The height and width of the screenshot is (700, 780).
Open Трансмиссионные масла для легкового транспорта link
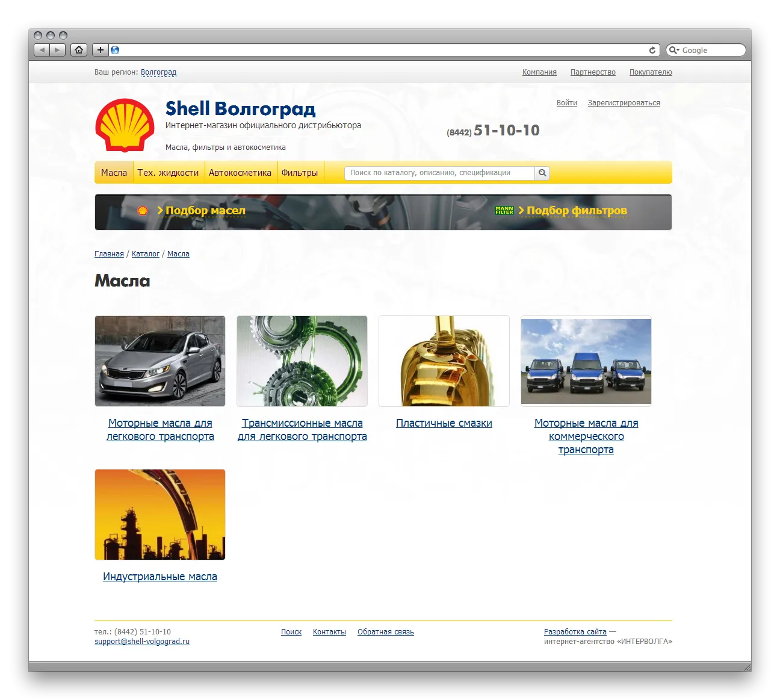[x=302, y=430]
